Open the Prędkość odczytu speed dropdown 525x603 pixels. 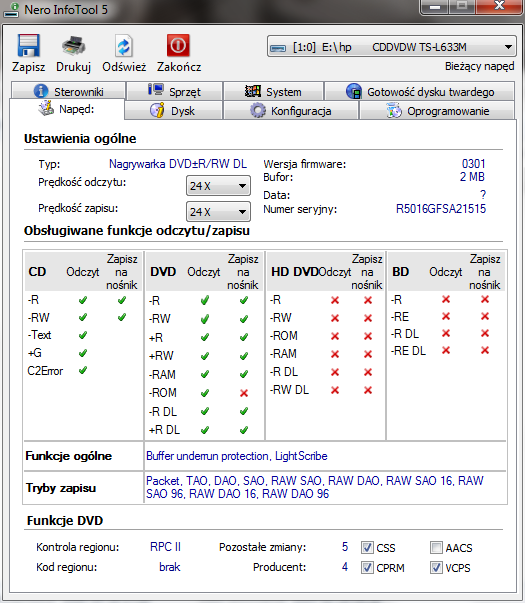coord(218,186)
